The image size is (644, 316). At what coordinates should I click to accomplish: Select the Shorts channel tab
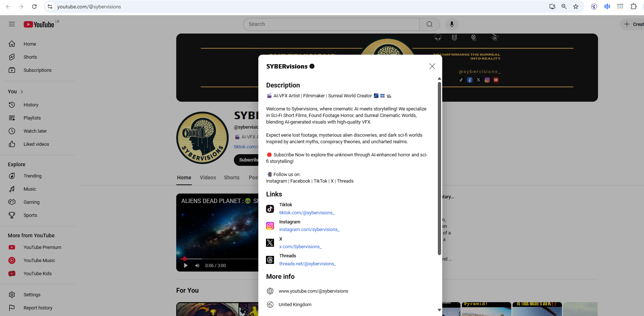232,177
